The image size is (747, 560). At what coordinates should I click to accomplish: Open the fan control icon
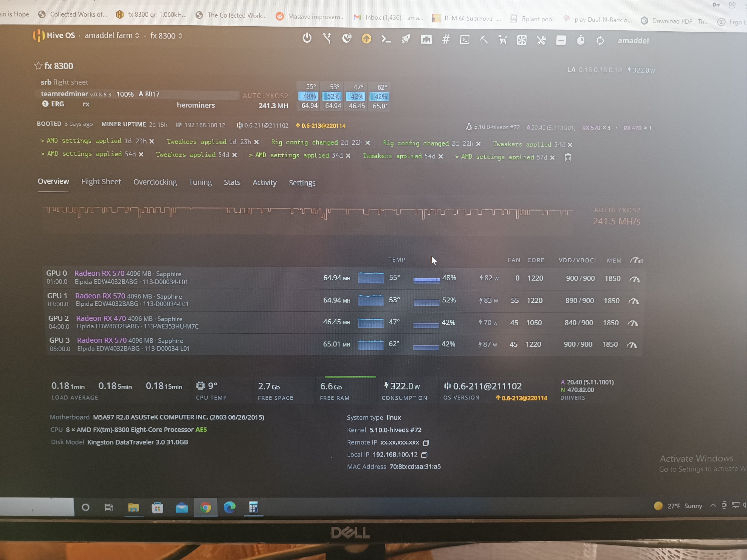pos(522,41)
